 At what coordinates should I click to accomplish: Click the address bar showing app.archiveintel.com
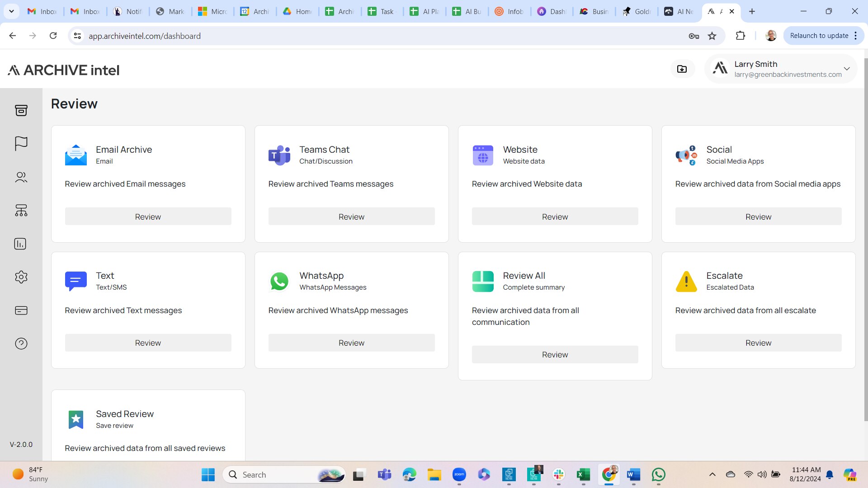[x=145, y=36]
